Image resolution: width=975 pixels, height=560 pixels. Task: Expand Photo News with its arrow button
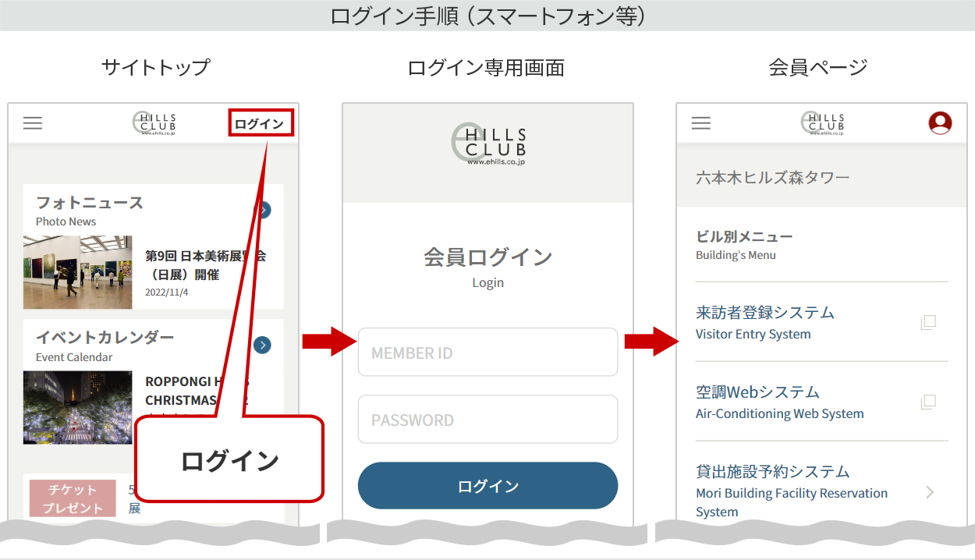pos(264,210)
